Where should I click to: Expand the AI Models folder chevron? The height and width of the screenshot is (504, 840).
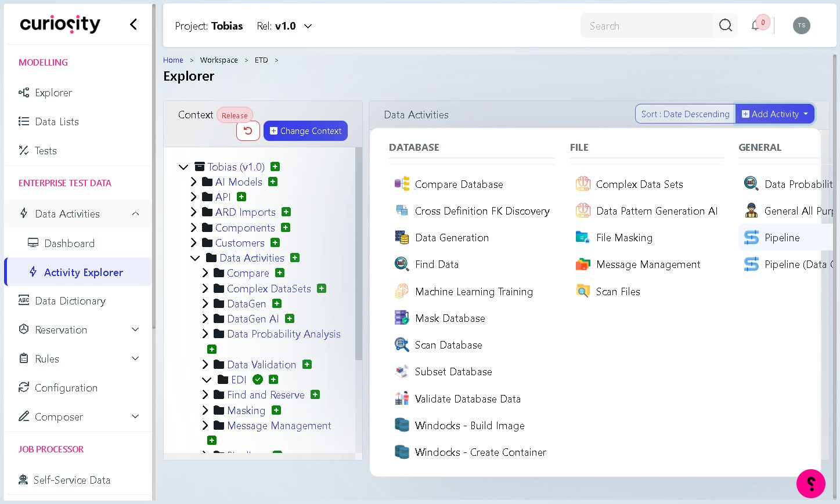coord(194,182)
